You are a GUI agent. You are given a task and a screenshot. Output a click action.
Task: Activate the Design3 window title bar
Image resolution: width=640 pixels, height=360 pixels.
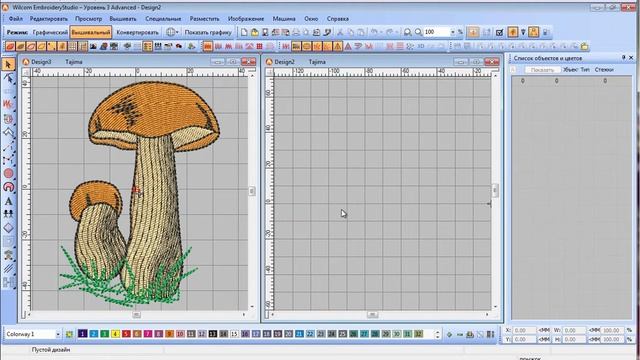(139, 62)
